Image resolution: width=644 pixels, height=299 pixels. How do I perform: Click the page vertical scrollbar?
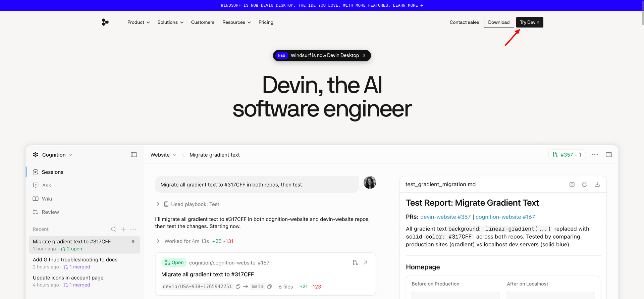click(642, 13)
